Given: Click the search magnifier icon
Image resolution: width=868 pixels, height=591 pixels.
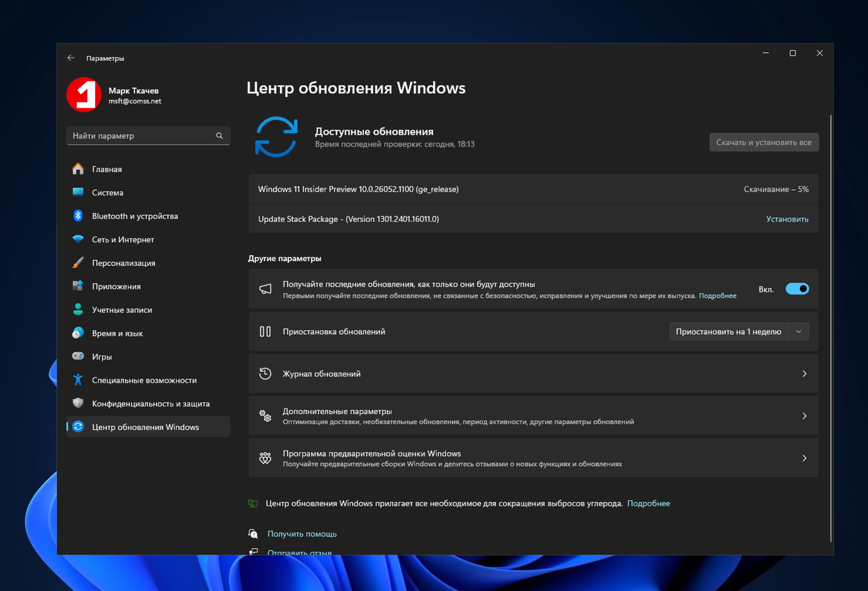Looking at the screenshot, I should [x=219, y=135].
